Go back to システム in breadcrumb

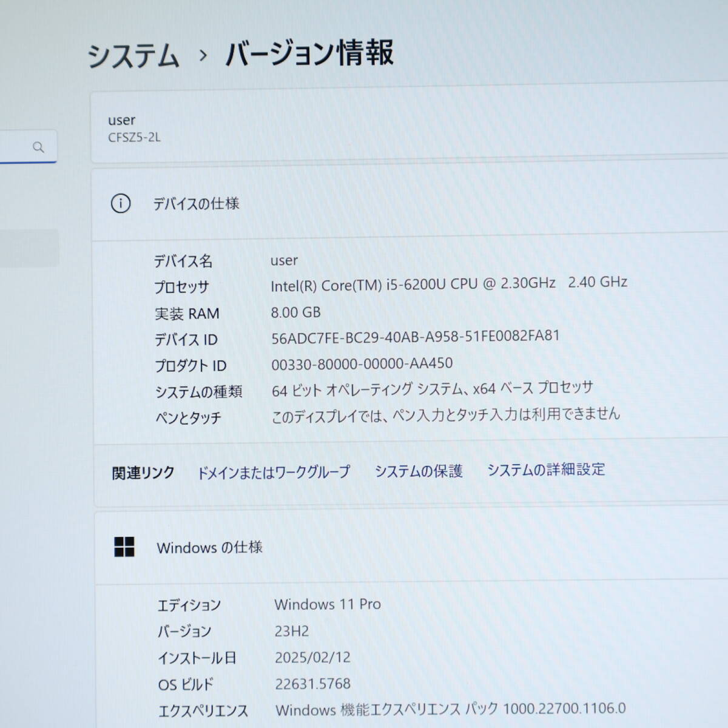[133, 55]
